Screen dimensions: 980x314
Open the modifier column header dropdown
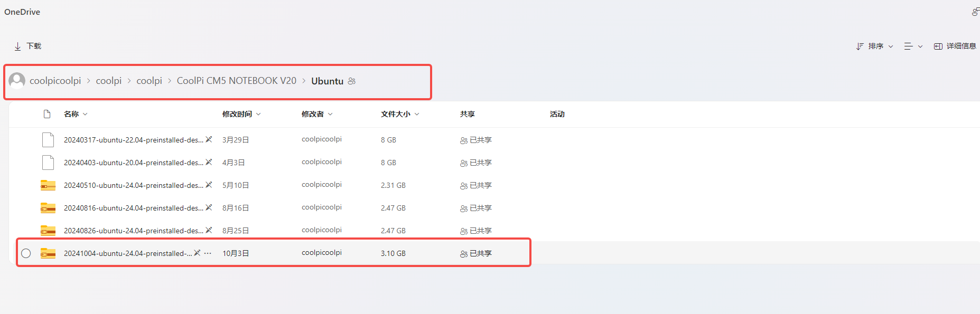(317, 114)
